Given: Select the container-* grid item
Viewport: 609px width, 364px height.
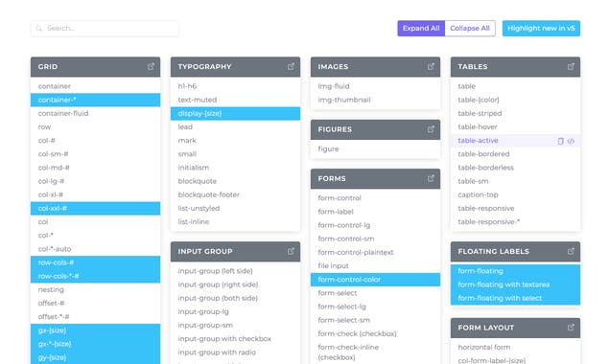Looking at the screenshot, I should [96, 100].
